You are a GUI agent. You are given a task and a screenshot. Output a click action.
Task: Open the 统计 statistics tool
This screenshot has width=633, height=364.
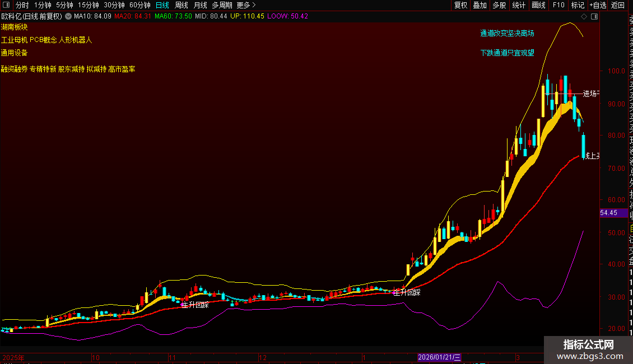coord(519,5)
